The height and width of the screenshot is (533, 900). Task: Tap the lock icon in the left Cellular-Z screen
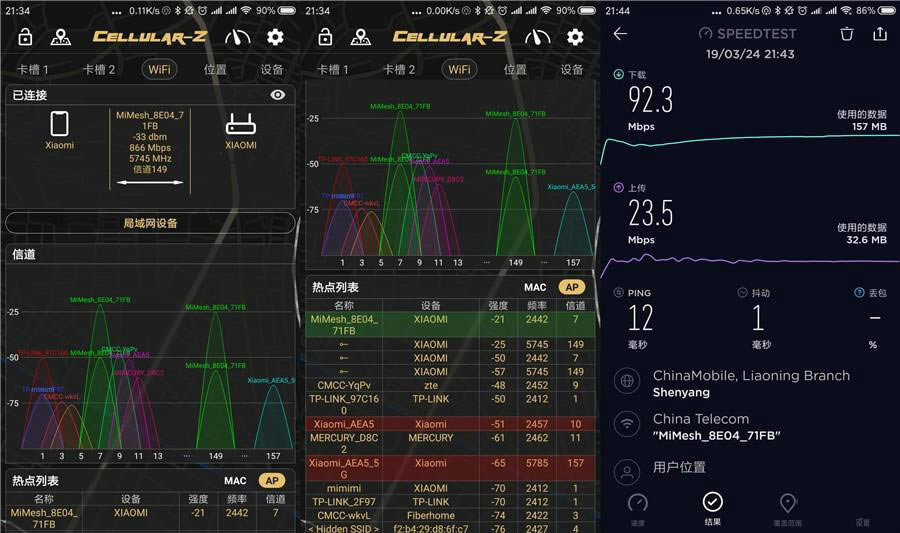click(x=25, y=37)
